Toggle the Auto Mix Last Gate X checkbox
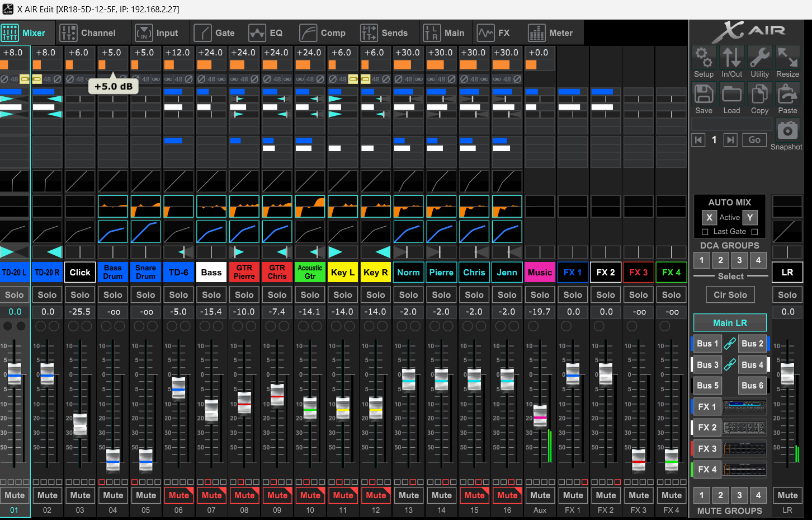 click(x=705, y=232)
